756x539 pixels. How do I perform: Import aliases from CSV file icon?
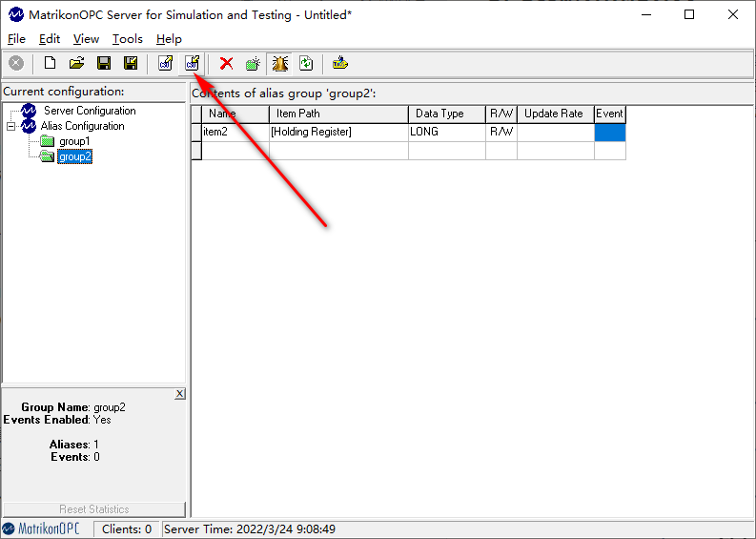(192, 63)
